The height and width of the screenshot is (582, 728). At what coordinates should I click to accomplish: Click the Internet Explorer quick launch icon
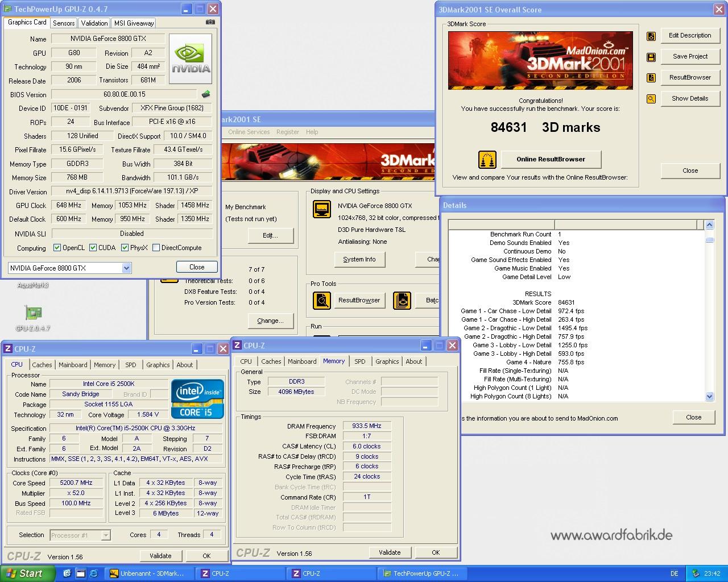[94, 573]
